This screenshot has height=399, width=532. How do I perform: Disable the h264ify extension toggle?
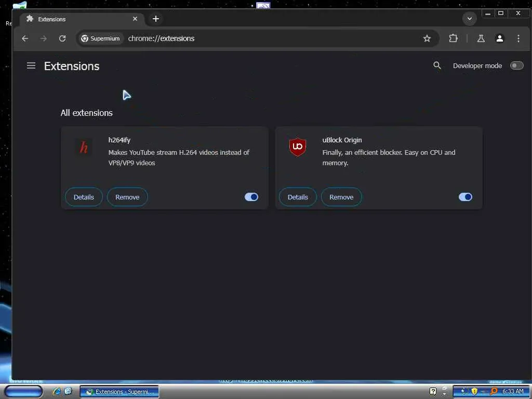(251, 197)
